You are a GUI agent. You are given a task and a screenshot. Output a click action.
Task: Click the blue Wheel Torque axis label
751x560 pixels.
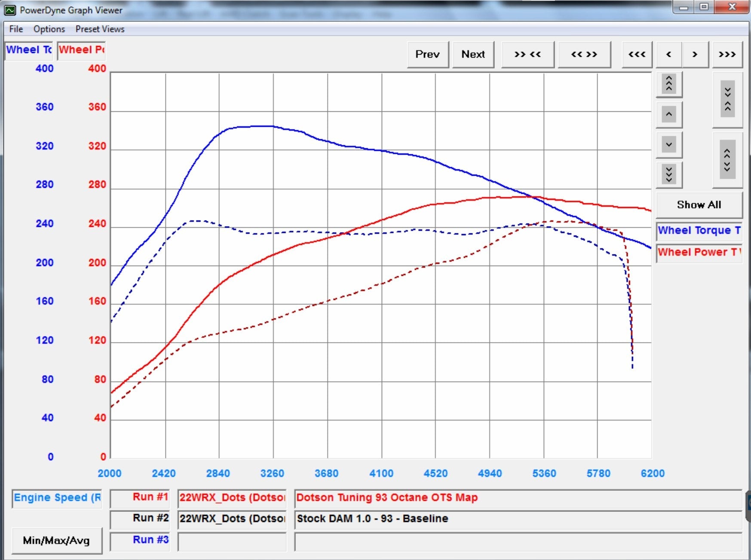coord(29,50)
